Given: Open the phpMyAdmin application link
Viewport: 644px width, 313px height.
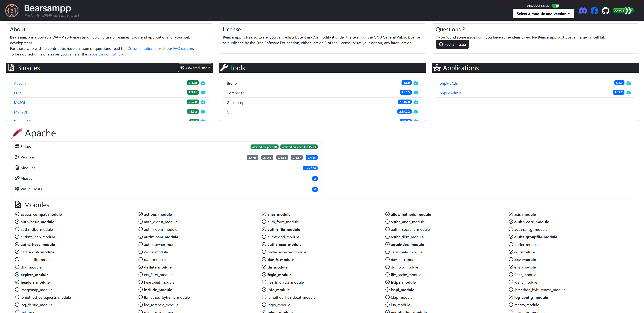Looking at the screenshot, I should pos(451,83).
